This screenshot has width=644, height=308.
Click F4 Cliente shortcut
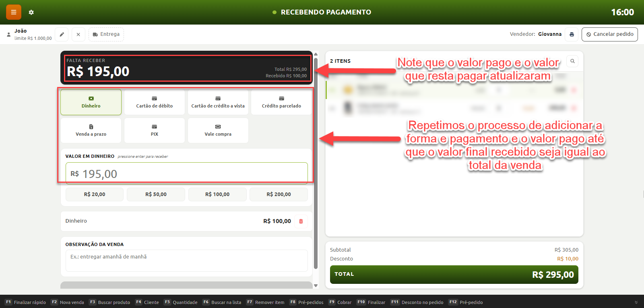click(x=147, y=302)
